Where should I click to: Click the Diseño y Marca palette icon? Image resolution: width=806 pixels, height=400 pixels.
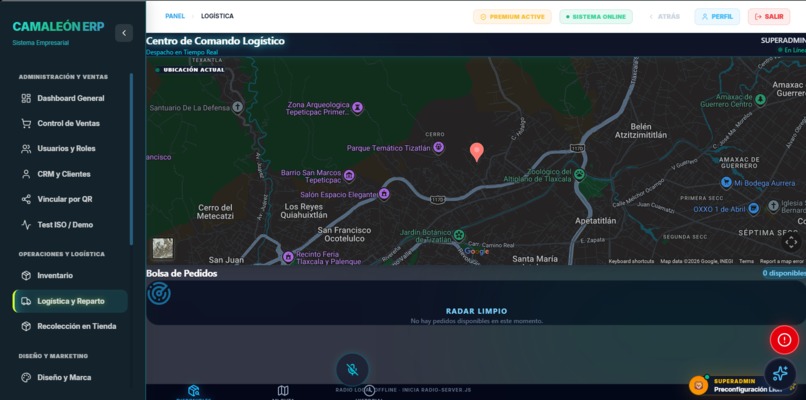[26, 377]
